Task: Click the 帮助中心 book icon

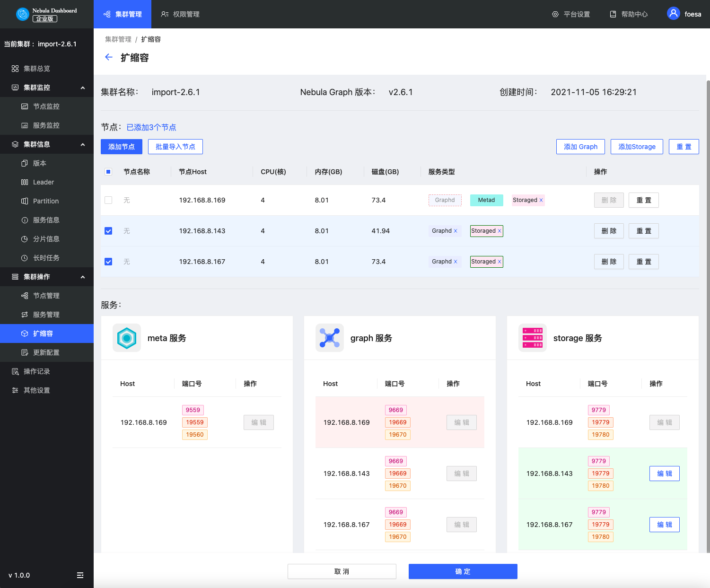Action: 613,14
